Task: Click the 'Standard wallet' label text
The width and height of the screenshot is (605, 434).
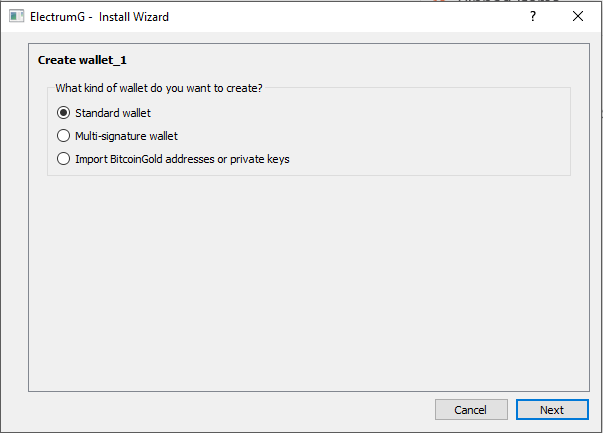Action: (x=112, y=113)
